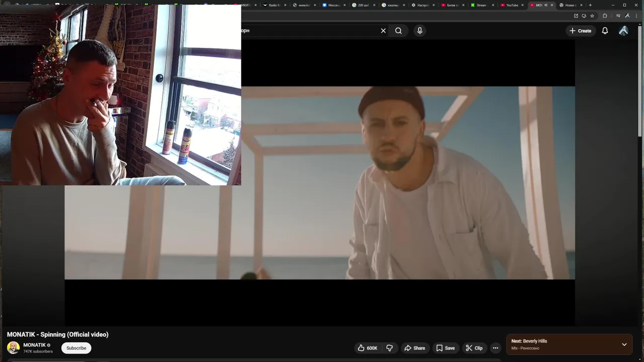
Task: Mute the playing MONATIK tab via speaker icon
Action: (x=546, y=5)
